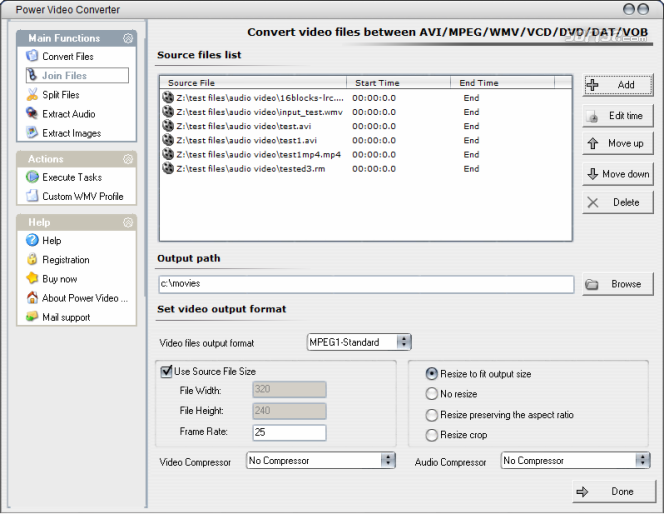Select the Resize crop option
664x514 pixels.
coord(431,435)
